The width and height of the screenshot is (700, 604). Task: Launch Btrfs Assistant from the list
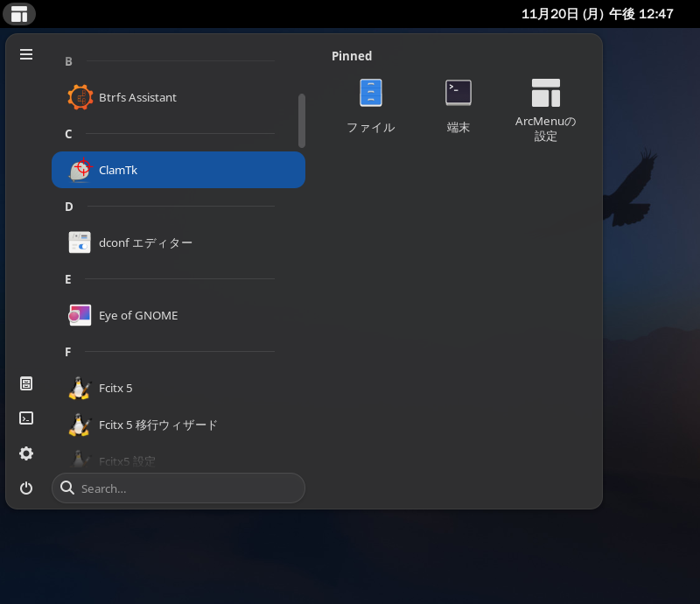[178, 97]
